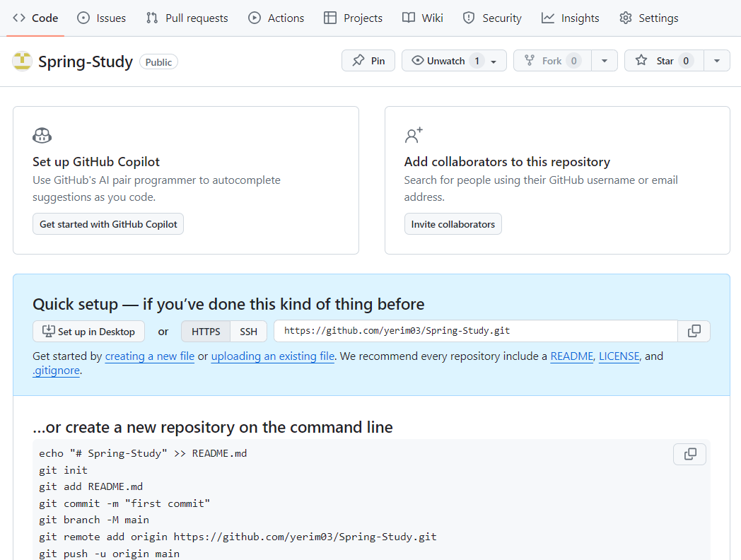Click the 'git commit -m "first commit"' line
Viewport: 741px width, 560px height.
click(x=124, y=503)
